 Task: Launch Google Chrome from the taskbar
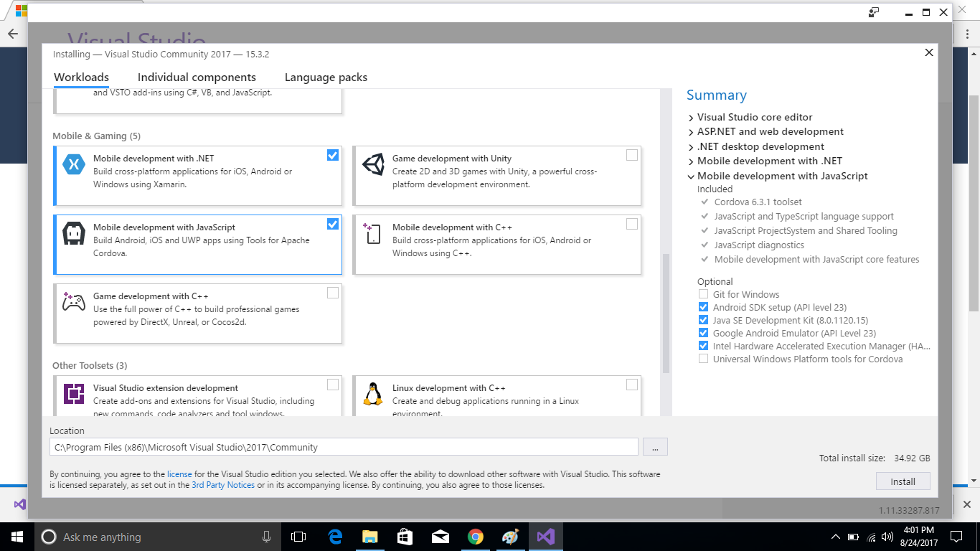coord(475,537)
